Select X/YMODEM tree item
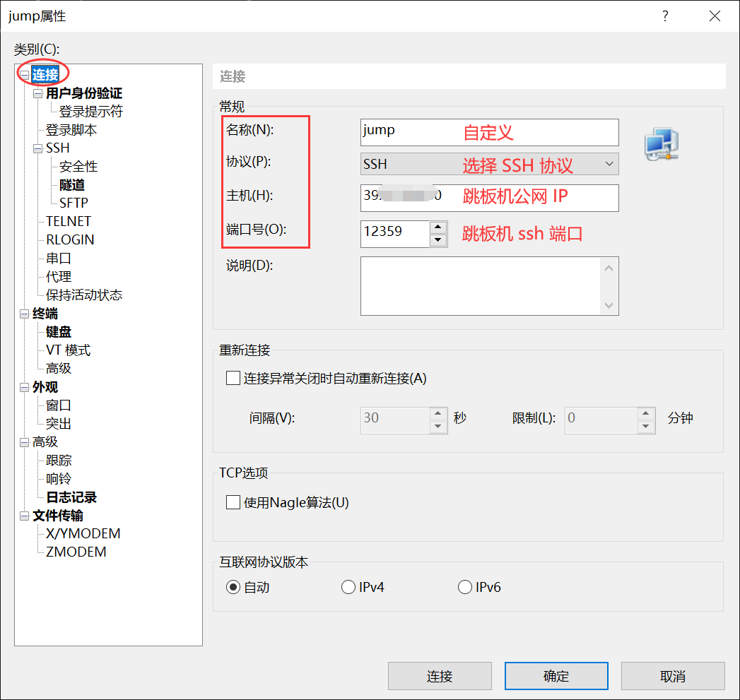Viewport: 740px width, 700px height. click(x=83, y=533)
